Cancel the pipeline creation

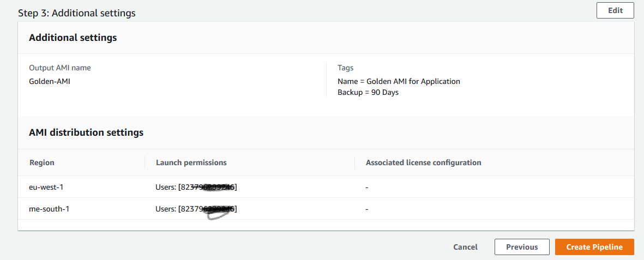click(x=465, y=247)
